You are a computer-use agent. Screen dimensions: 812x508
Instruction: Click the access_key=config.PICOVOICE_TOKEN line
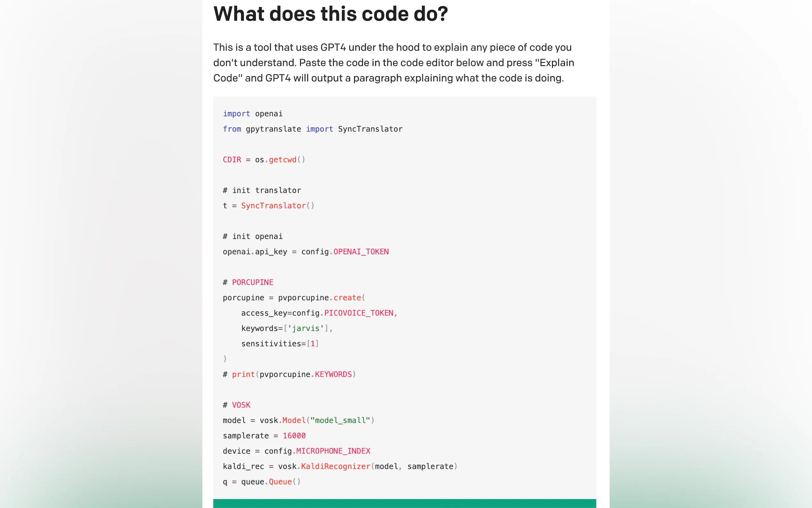319,313
